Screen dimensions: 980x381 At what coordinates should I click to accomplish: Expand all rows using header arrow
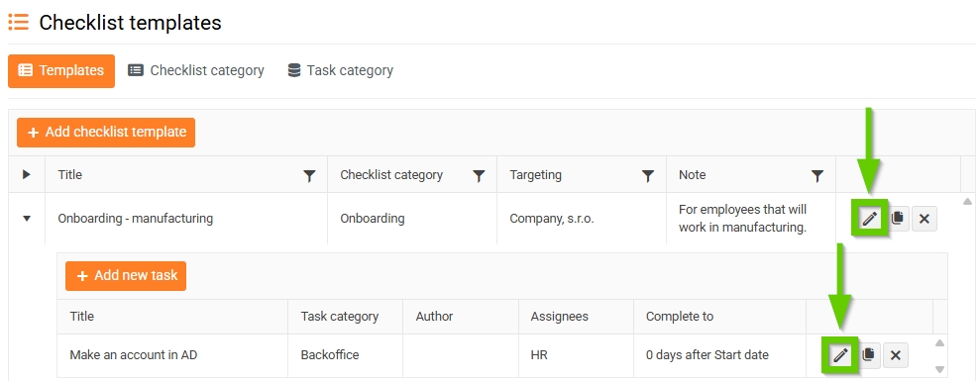pyautogui.click(x=26, y=174)
